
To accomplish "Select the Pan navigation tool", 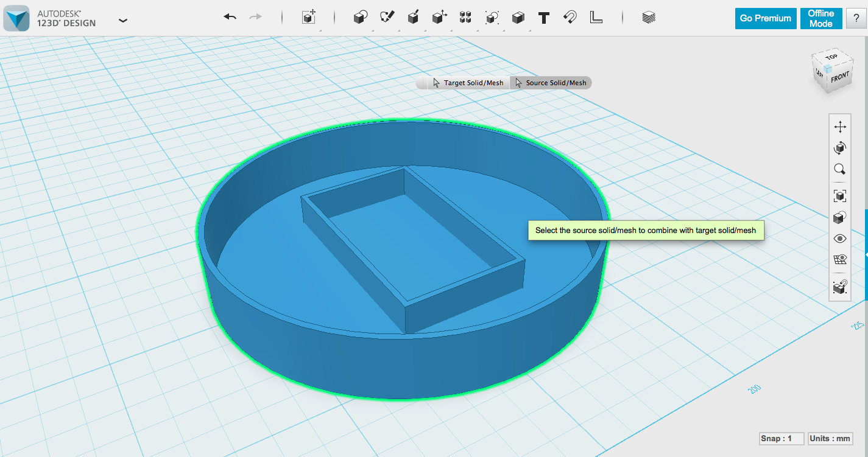I will tap(840, 127).
